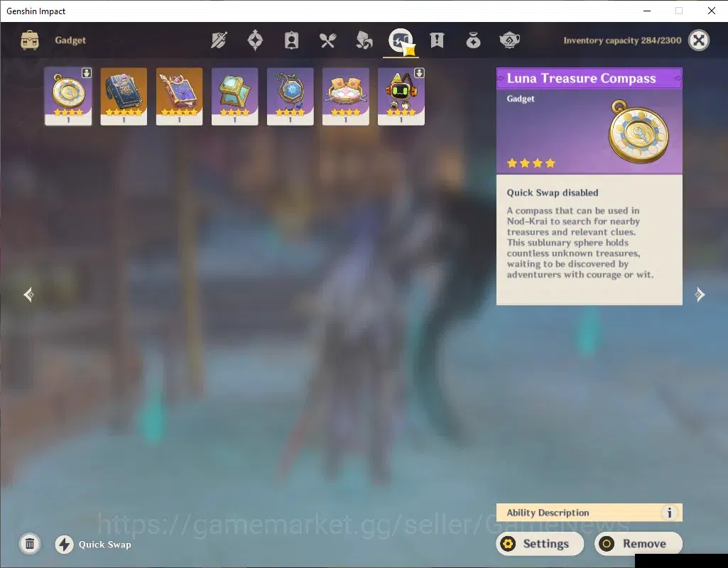728x568 pixels.
Task: Open the Artifacts inventory tab
Action: point(255,40)
